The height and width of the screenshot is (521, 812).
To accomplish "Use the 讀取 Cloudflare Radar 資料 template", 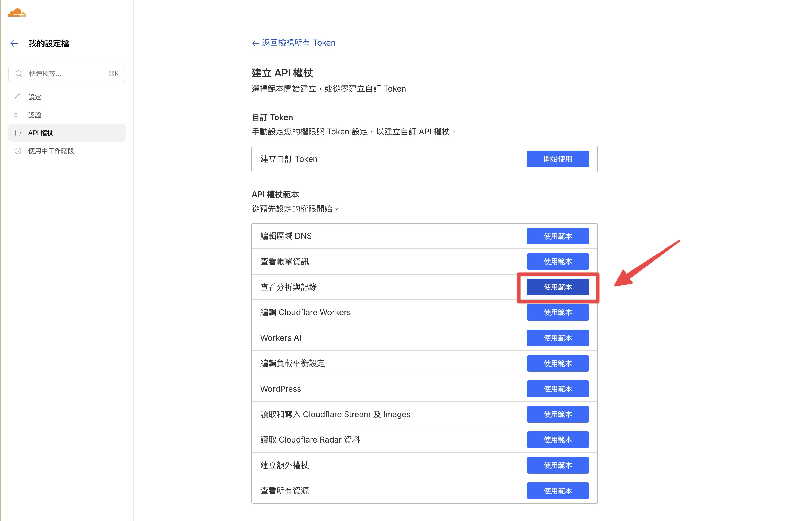I will pyautogui.click(x=557, y=439).
